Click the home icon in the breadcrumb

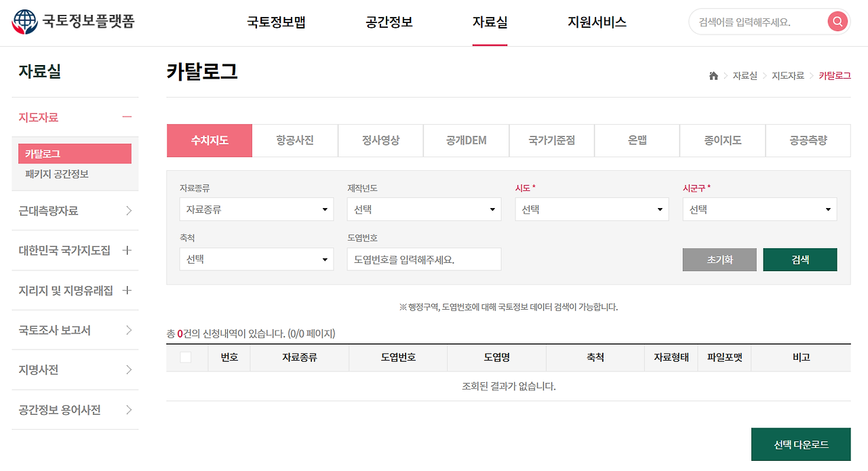point(713,77)
